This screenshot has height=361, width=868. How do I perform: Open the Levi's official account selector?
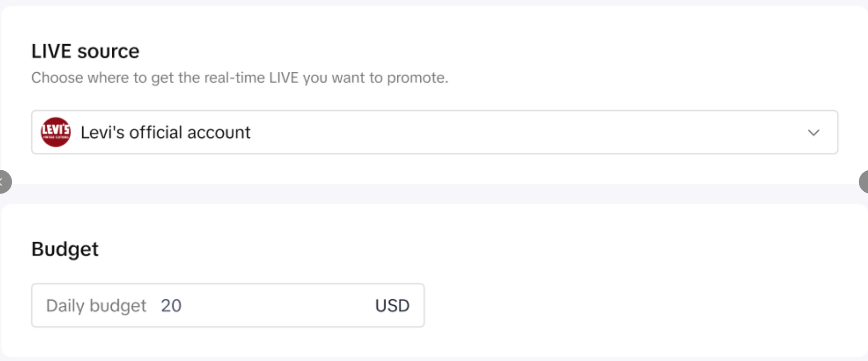(x=165, y=133)
